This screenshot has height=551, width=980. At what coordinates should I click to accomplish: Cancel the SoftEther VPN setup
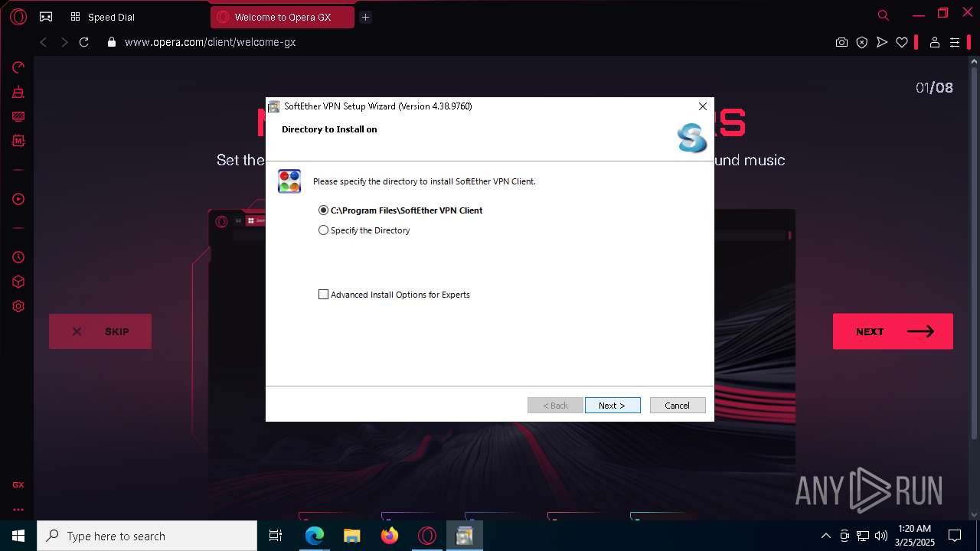pos(678,406)
